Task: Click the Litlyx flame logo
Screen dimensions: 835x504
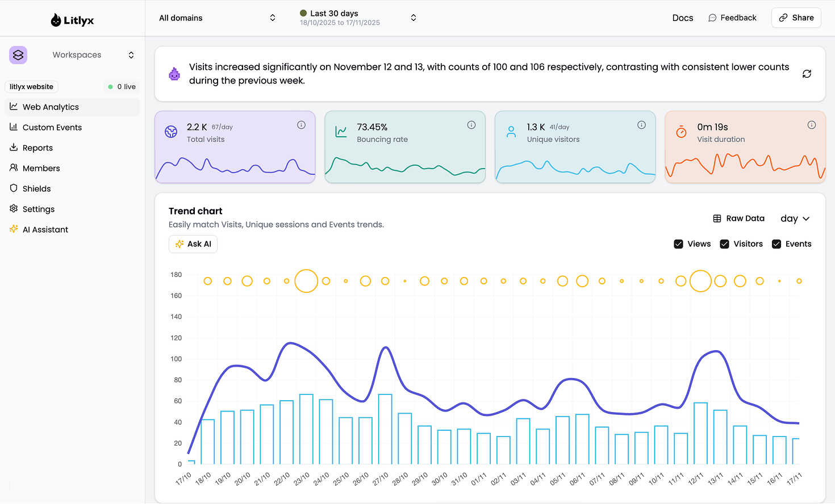Action: pyautogui.click(x=56, y=20)
